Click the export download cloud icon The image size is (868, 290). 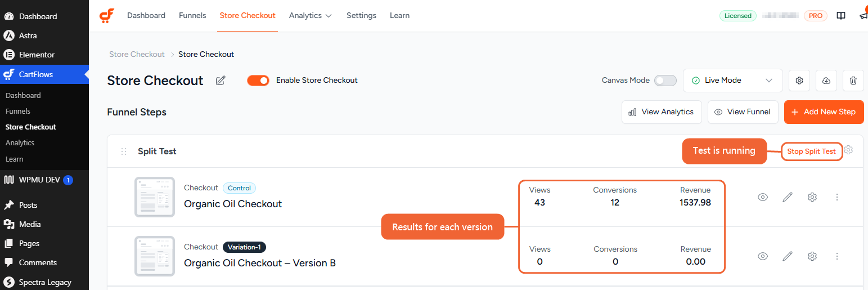coord(826,81)
